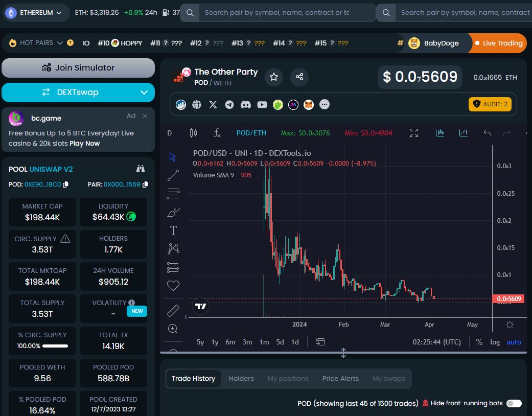Select the heart favorites icon tool
Viewport: 532px width, 416px height.
pyautogui.click(x=173, y=286)
